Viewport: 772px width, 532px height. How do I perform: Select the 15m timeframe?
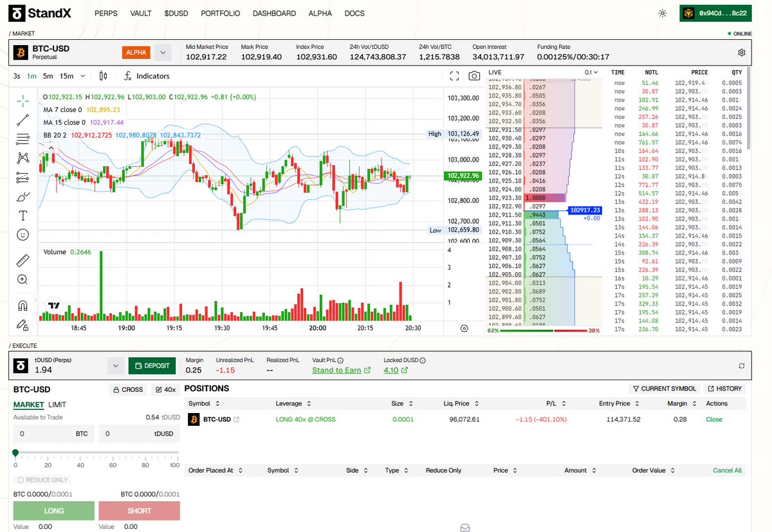[x=66, y=76]
